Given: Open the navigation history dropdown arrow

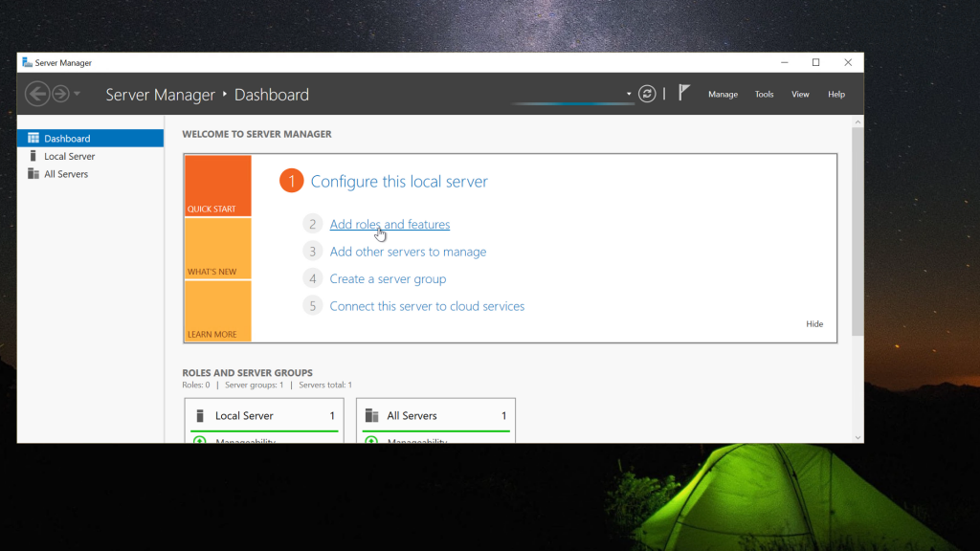Looking at the screenshot, I should click(x=77, y=95).
